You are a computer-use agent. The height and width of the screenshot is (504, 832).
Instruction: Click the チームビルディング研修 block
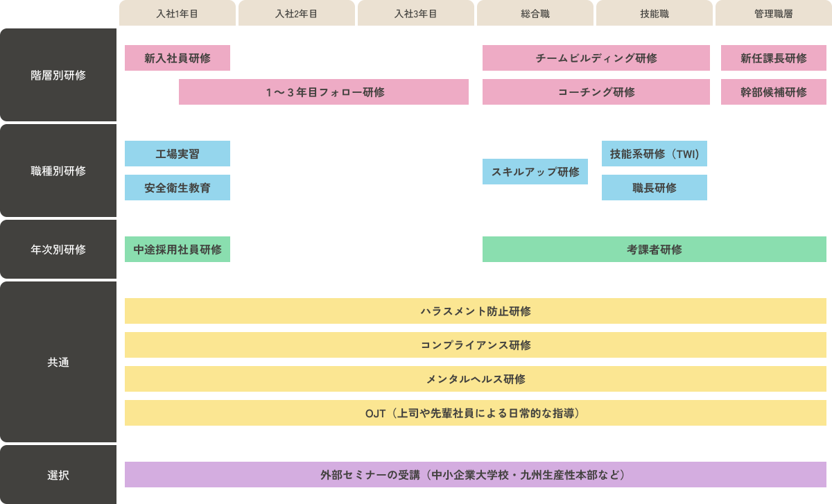596,58
